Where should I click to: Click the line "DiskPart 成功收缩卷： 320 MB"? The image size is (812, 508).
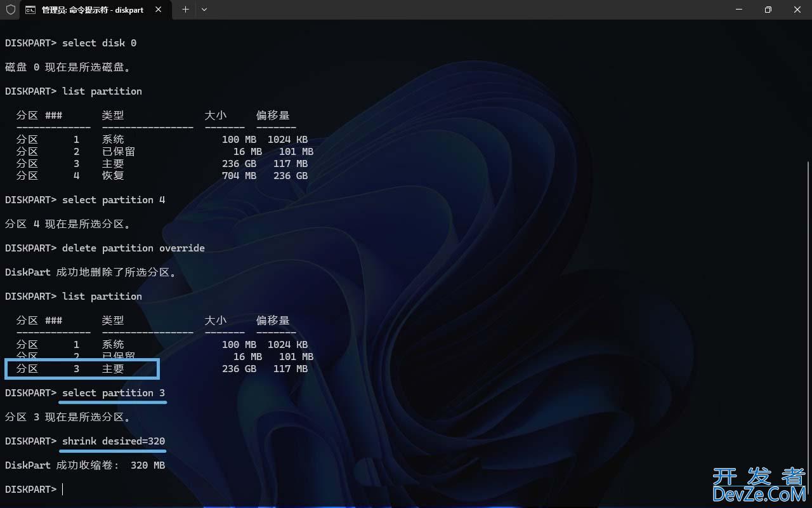85,465
